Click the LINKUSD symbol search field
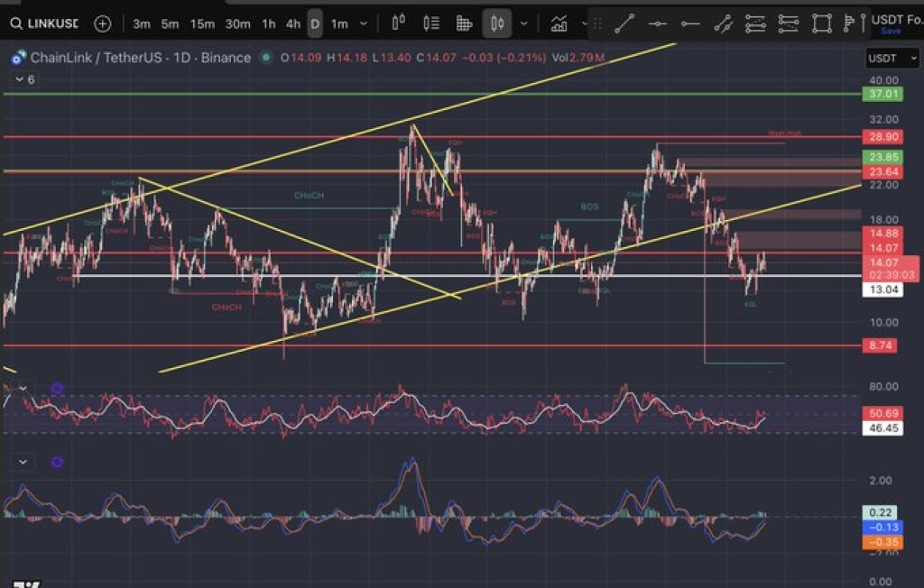This screenshot has height=588, width=924. point(45,23)
